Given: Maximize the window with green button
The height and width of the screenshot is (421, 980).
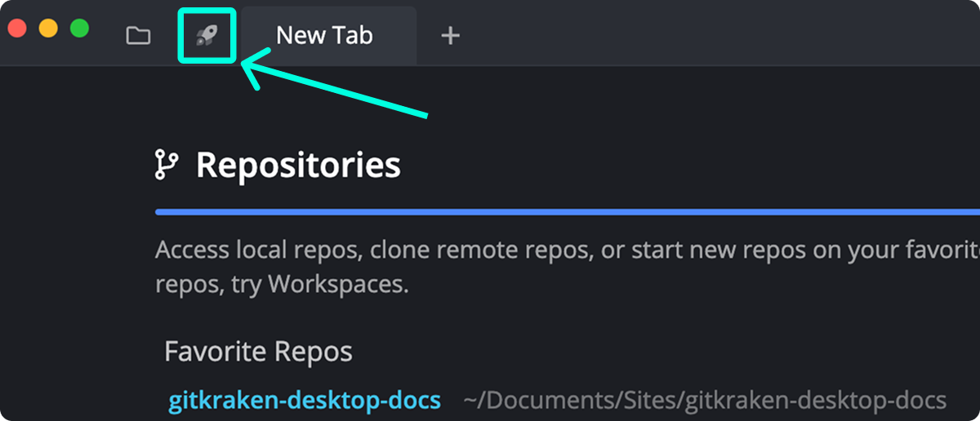Looking at the screenshot, I should click(x=79, y=29).
